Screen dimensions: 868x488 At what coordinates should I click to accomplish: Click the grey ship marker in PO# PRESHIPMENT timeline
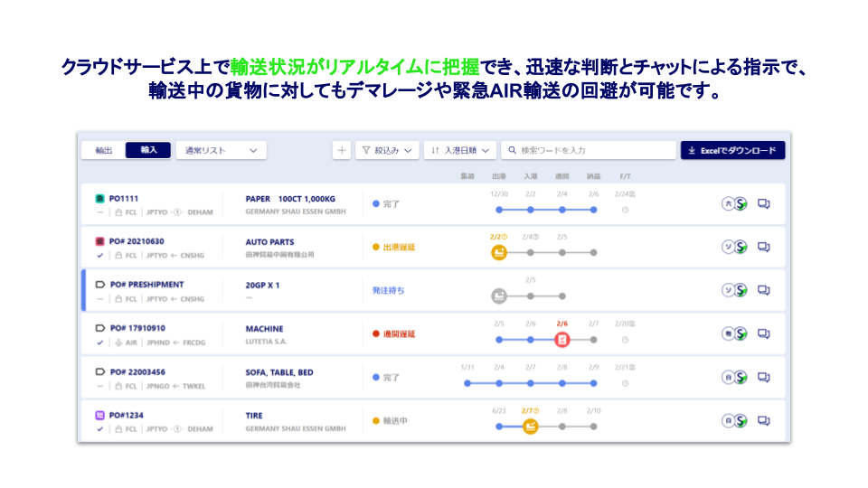(x=499, y=296)
